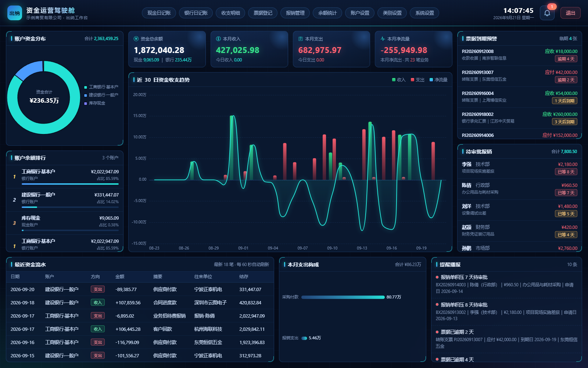The width and height of the screenshot is (588, 368).
Task: Select the 余额统计 nav item
Action: 327,13
